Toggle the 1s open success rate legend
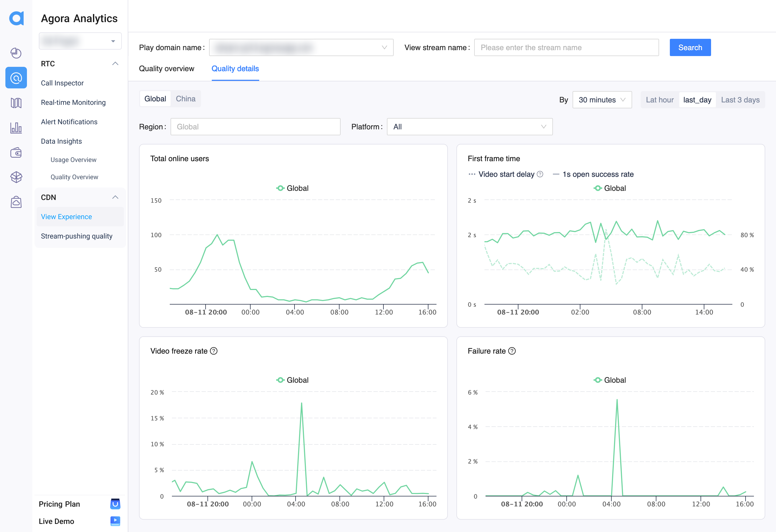 [593, 174]
